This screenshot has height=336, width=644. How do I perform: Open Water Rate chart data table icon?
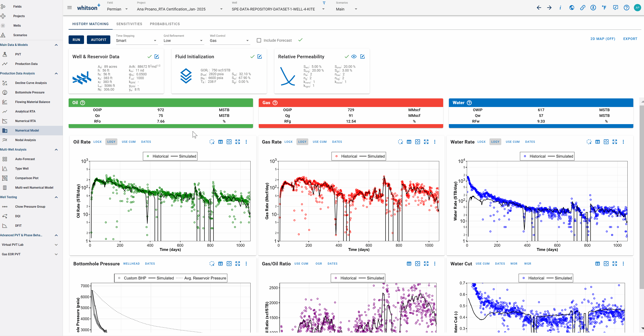(598, 142)
